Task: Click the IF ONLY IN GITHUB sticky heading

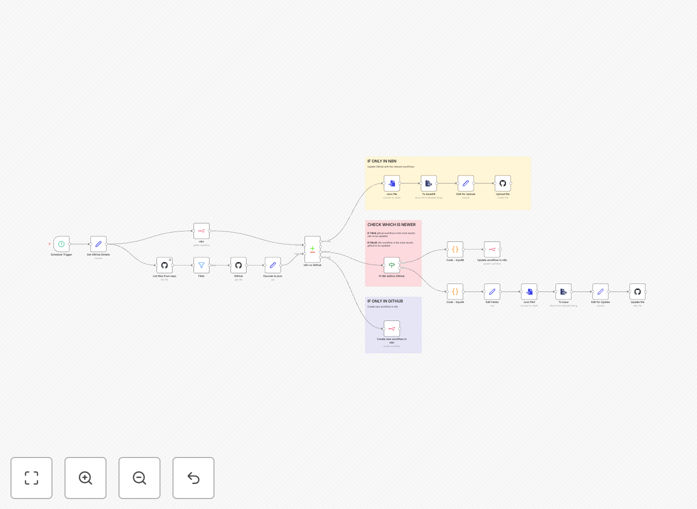Action: pyautogui.click(x=385, y=301)
